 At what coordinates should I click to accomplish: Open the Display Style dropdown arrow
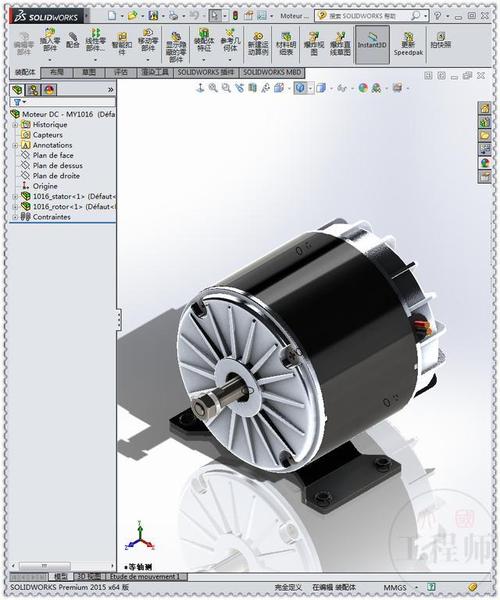[310, 88]
